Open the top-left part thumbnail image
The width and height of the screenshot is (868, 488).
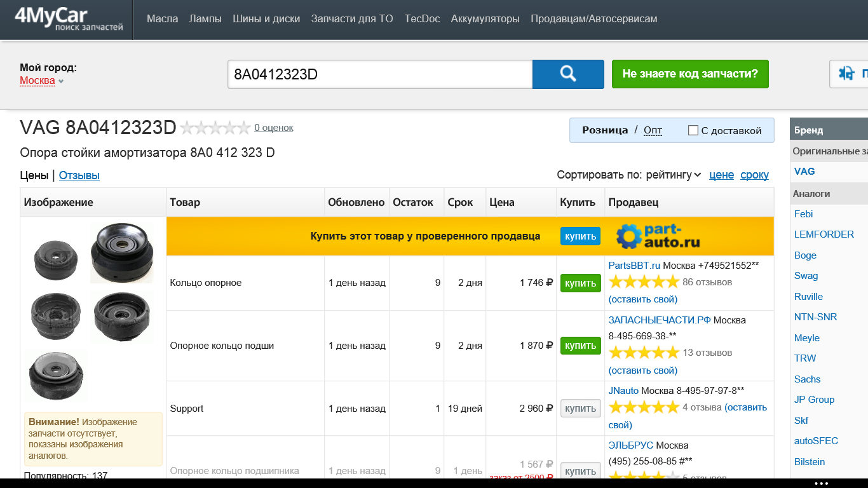[x=55, y=260]
